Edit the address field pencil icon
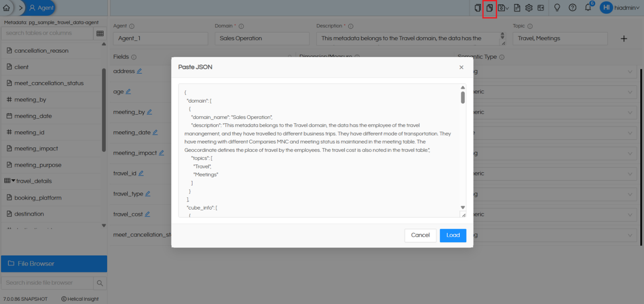This screenshot has height=304, width=644. tap(139, 71)
